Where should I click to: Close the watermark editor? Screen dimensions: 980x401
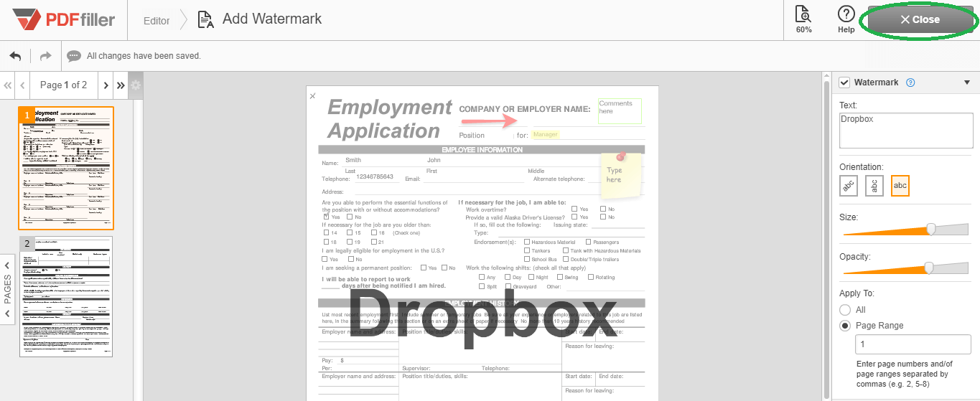(x=920, y=20)
